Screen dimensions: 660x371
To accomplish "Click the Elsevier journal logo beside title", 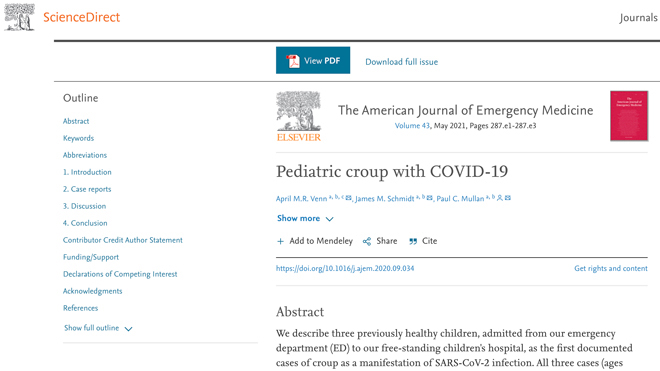I will coord(298,116).
